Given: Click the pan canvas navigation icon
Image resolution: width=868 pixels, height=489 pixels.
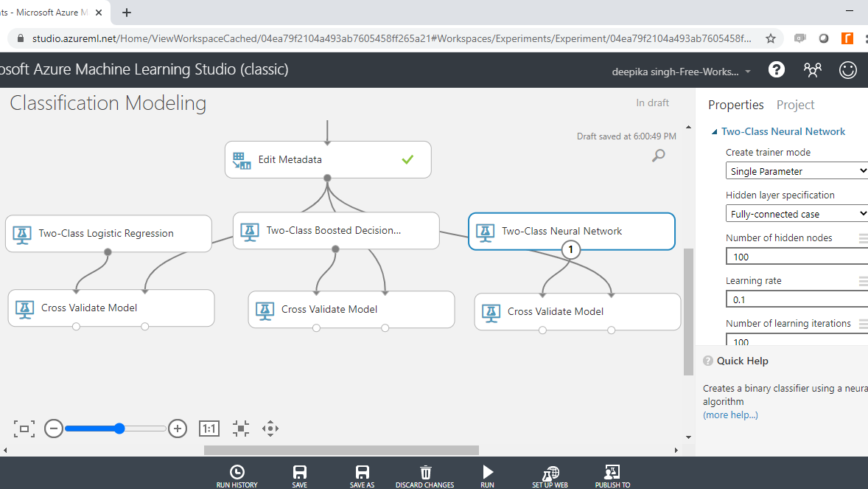Looking at the screenshot, I should [270, 429].
